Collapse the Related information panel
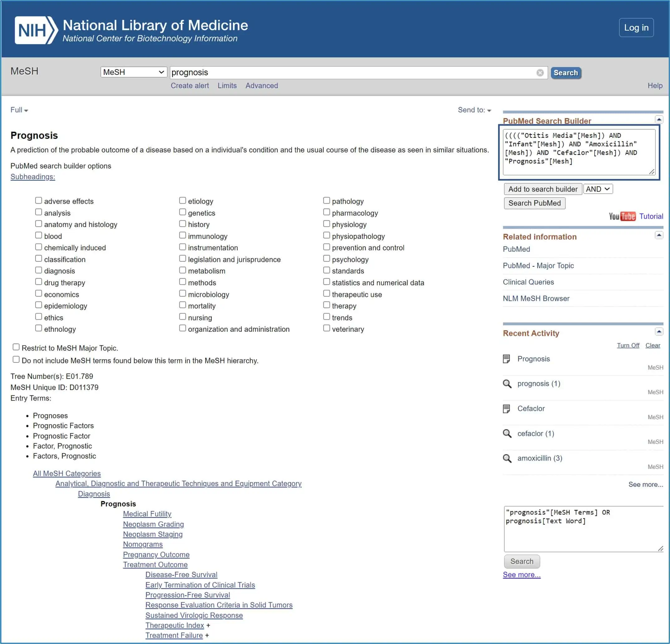 (x=659, y=235)
